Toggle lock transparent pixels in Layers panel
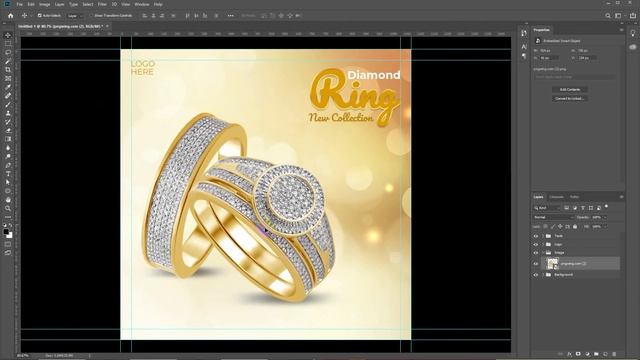The image size is (640, 360). tap(546, 227)
